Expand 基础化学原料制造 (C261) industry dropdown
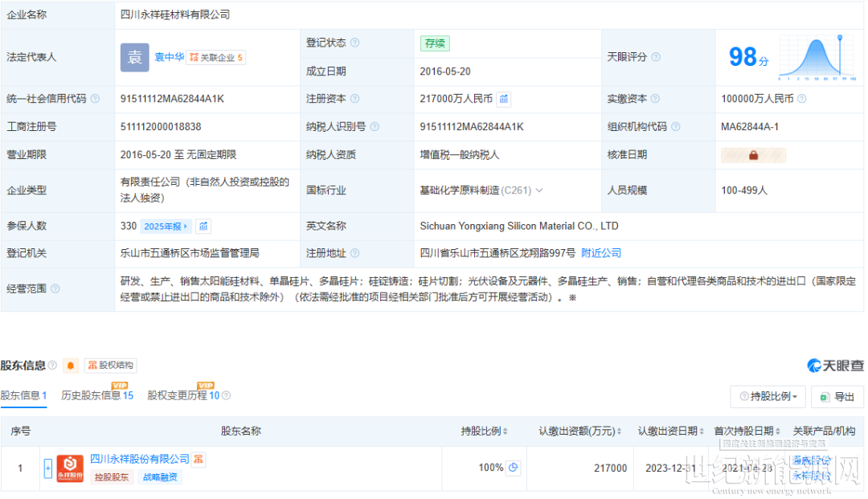 (x=539, y=190)
